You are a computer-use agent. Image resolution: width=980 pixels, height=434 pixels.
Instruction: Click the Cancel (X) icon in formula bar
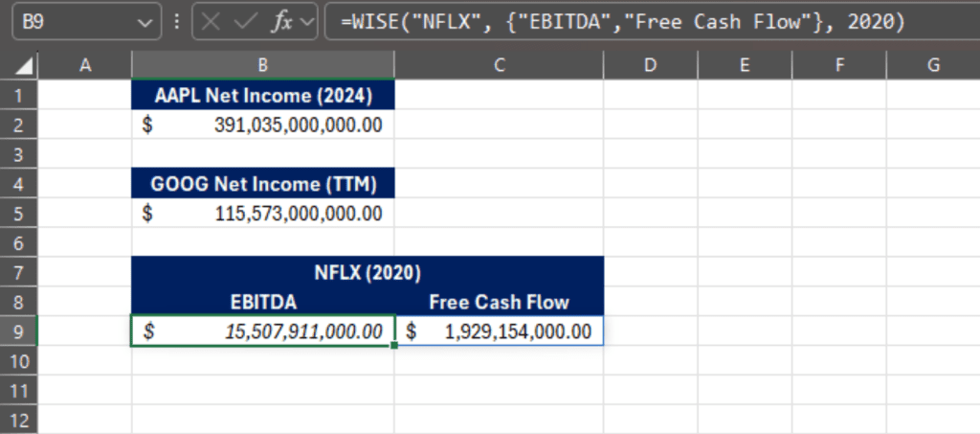(x=212, y=22)
